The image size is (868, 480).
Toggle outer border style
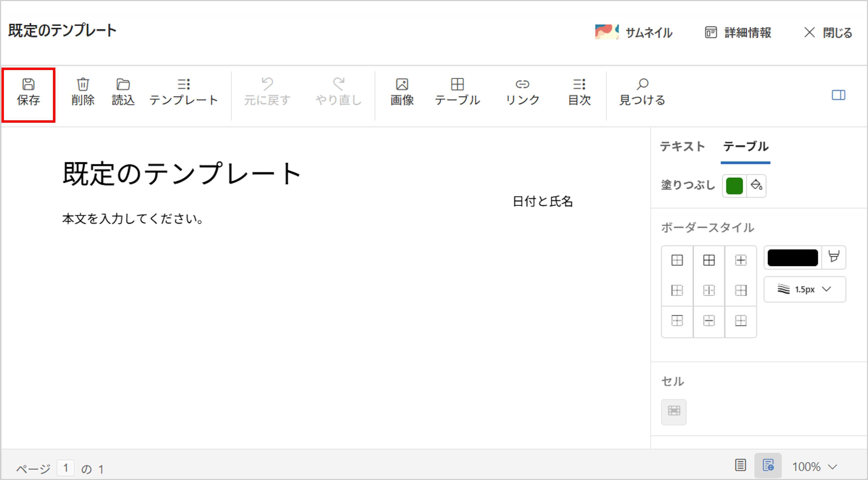point(677,260)
